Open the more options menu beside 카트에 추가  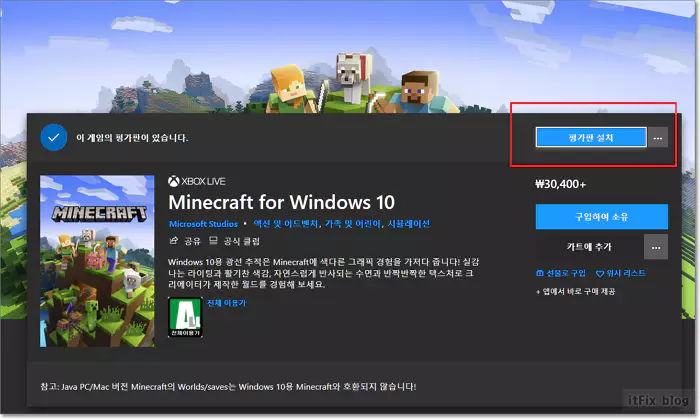click(656, 247)
